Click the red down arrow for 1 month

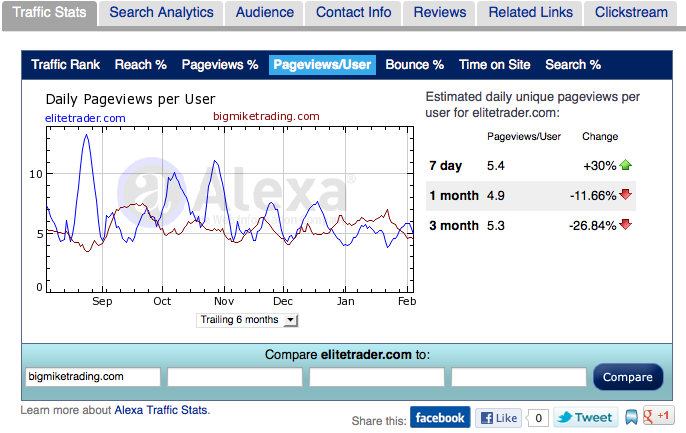[626, 194]
